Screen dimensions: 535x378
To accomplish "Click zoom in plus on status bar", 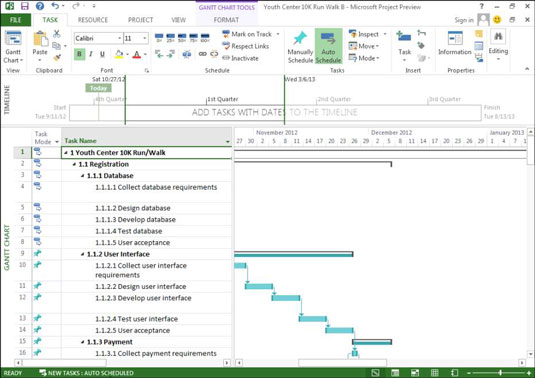I will pos(529,373).
